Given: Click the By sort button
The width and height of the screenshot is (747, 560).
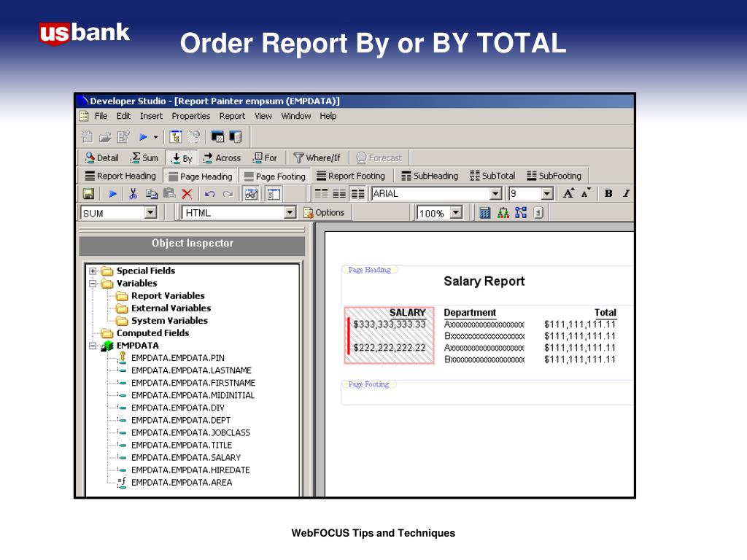Looking at the screenshot, I should pyautogui.click(x=182, y=158).
